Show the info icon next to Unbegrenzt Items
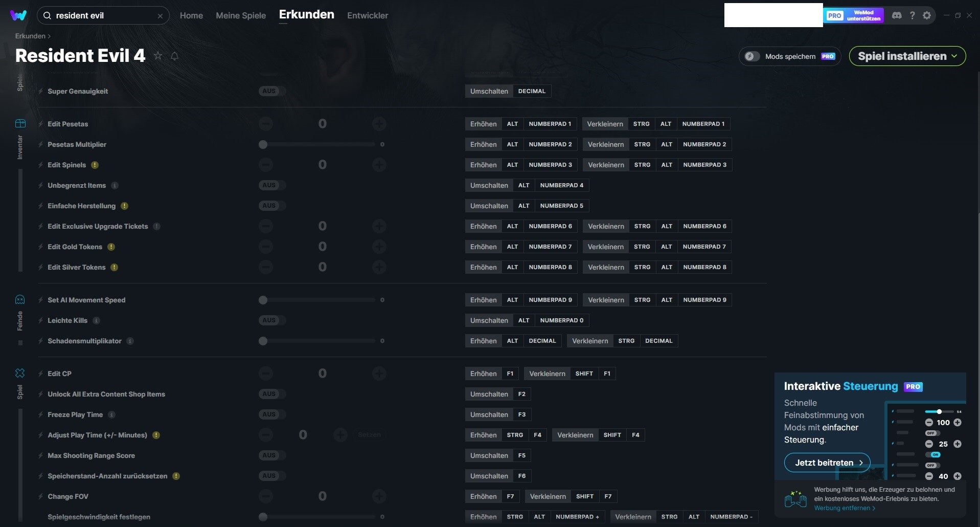Viewport: 980px width, 527px height. 115,185
